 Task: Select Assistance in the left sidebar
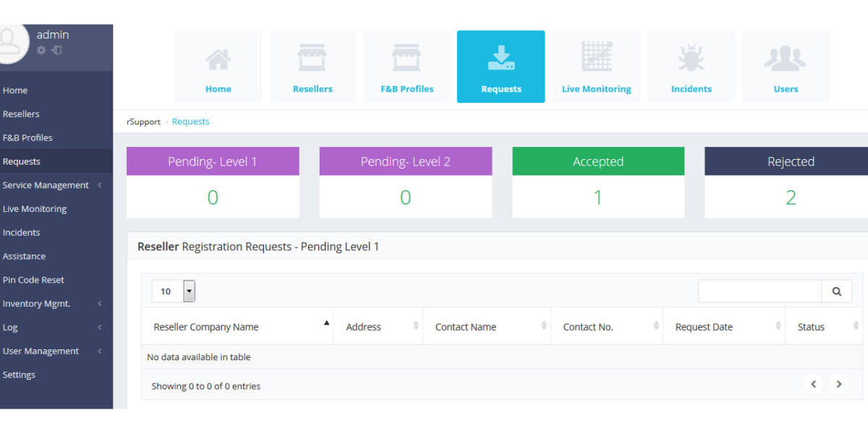point(24,256)
